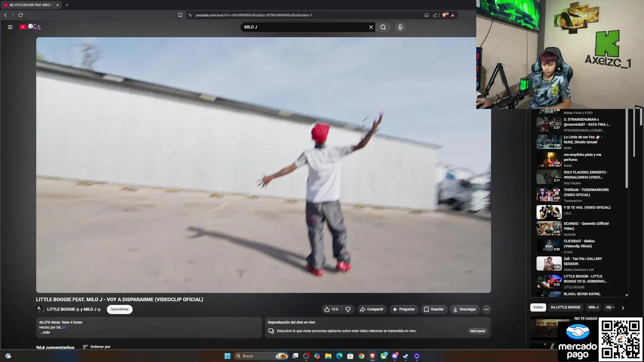
Task: Show more filter chips with right chevron
Action: pyautogui.click(x=623, y=307)
